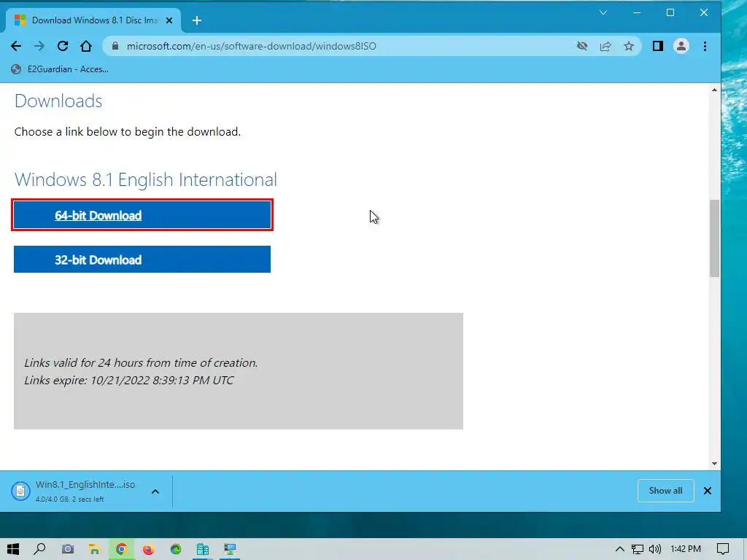Viewport: 747px width, 560px height.
Task: Open the notification center
Action: (x=723, y=549)
